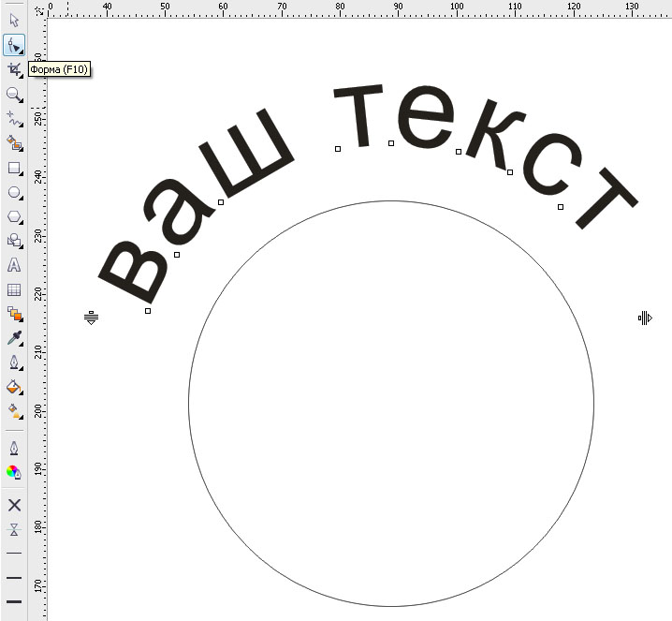This screenshot has width=672, height=621.
Task: Activate the Shape (Форма) tool
Action: pos(14,45)
